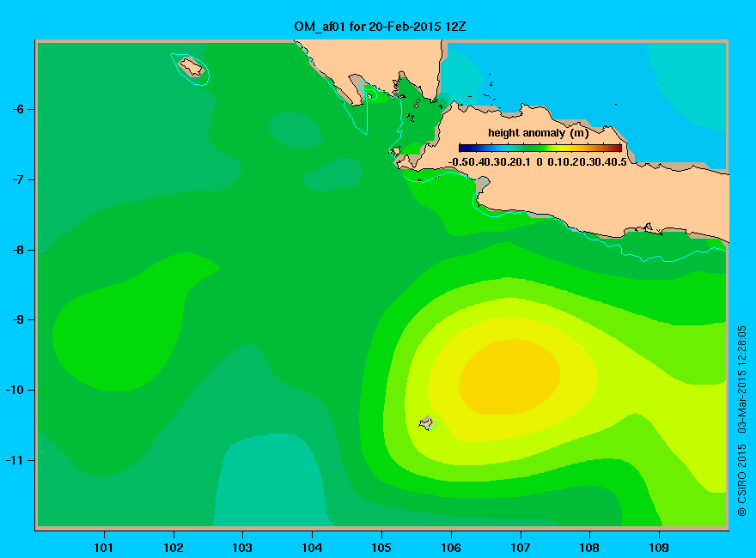Viewport: 756px width, 558px height.
Task: Click longitude label 105
Action: click(x=381, y=548)
